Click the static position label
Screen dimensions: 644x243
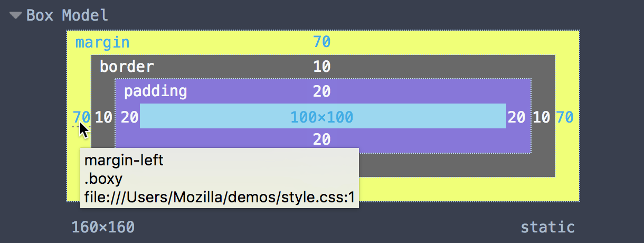coord(547,228)
